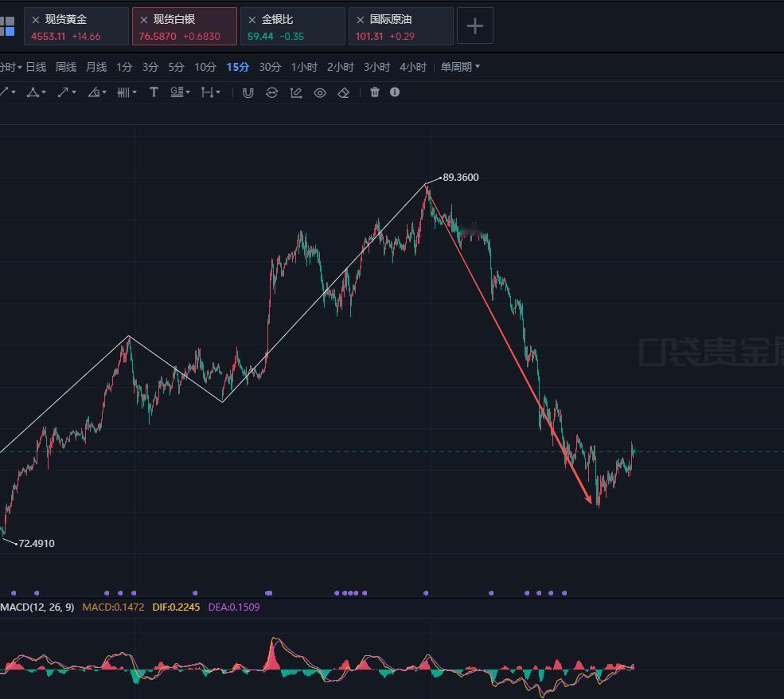Click the edit drawing pencil icon
Viewport: 784px width, 699px height.
pyautogui.click(x=296, y=93)
